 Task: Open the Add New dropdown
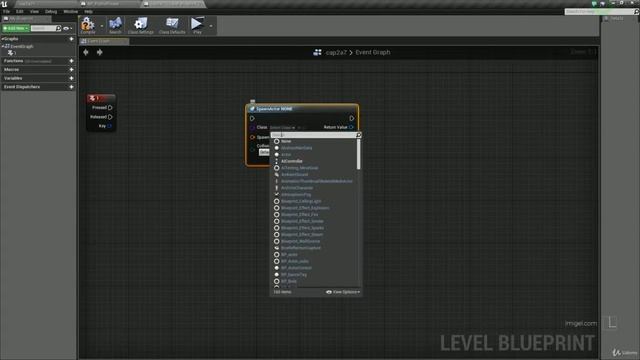click(x=16, y=28)
